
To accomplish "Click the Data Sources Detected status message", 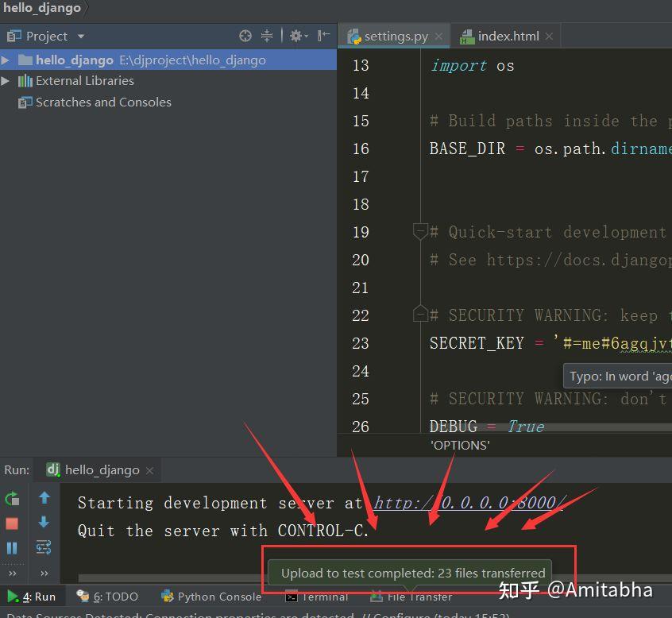I will click(x=257, y=615).
